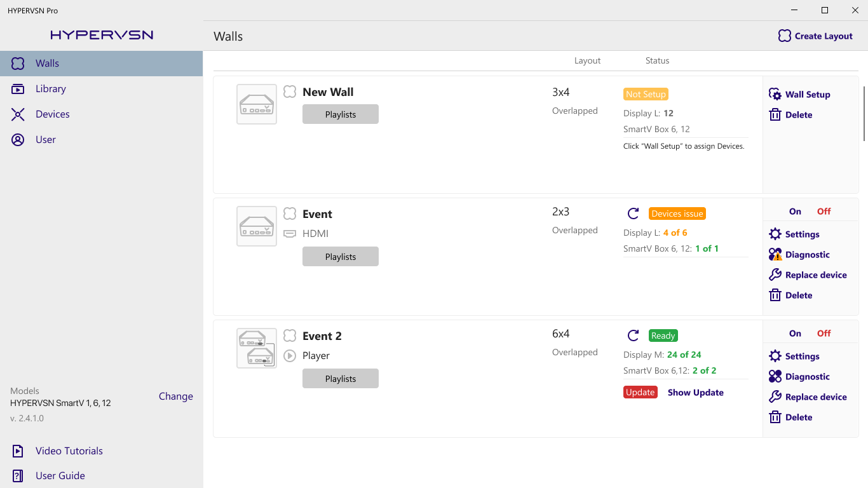Screen dimensions: 868x488
Task: Click the User Guide document icon
Action: click(x=18, y=476)
